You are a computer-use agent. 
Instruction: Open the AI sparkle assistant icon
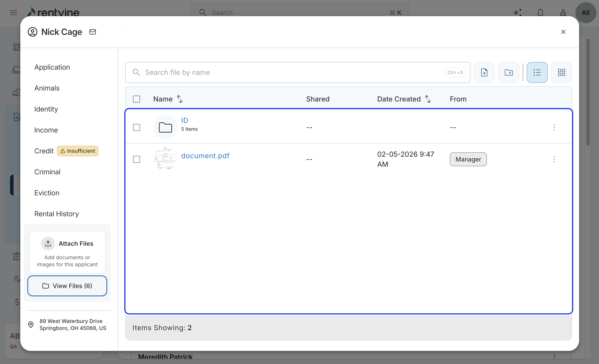(518, 12)
